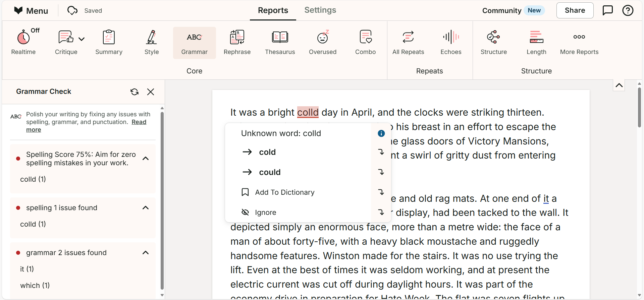Collapse the toolbar with up chevron

[x=619, y=85]
